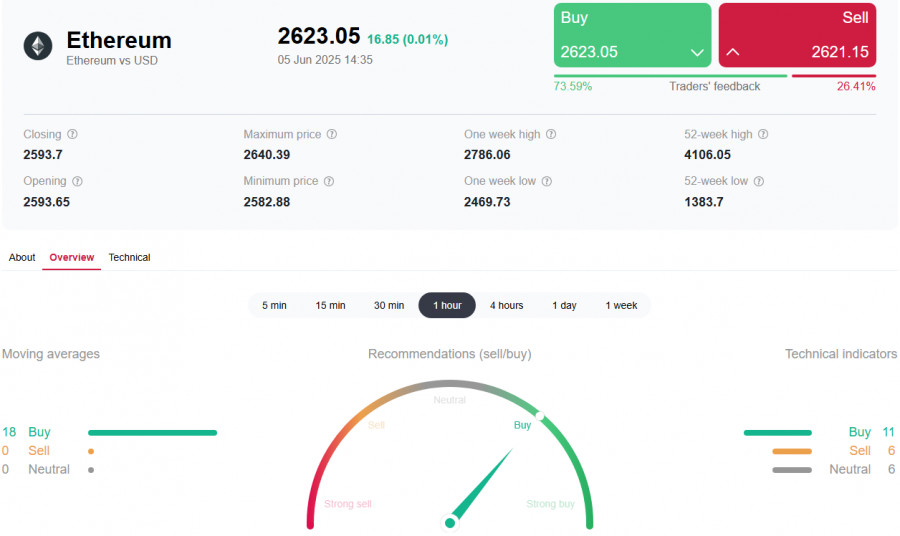Select the 15 min timeframe
The width and height of the screenshot is (900, 536).
(x=331, y=305)
